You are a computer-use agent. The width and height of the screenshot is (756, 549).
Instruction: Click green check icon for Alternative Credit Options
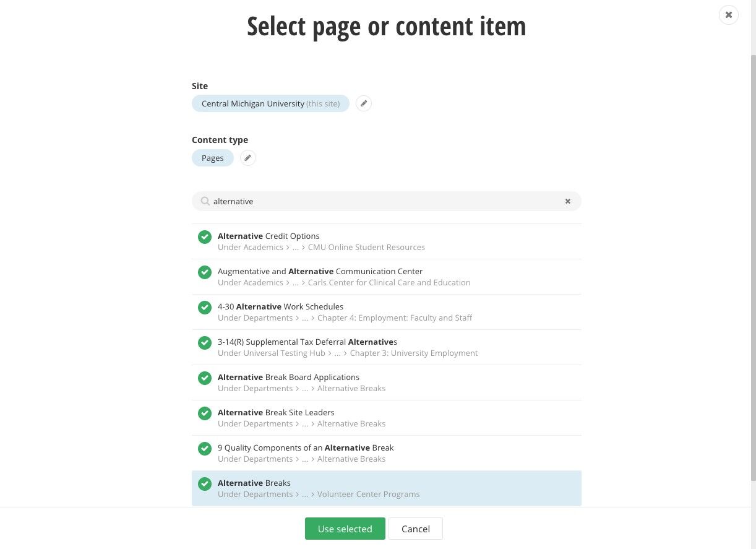[205, 236]
